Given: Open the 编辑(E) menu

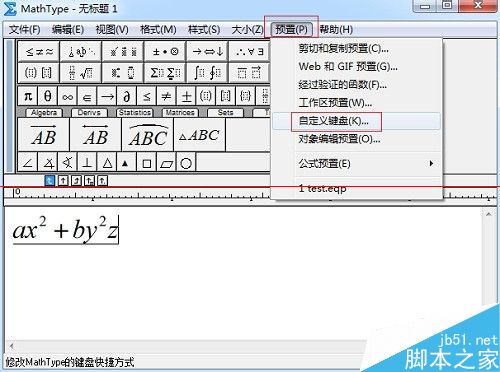Looking at the screenshot, I should (x=68, y=29).
